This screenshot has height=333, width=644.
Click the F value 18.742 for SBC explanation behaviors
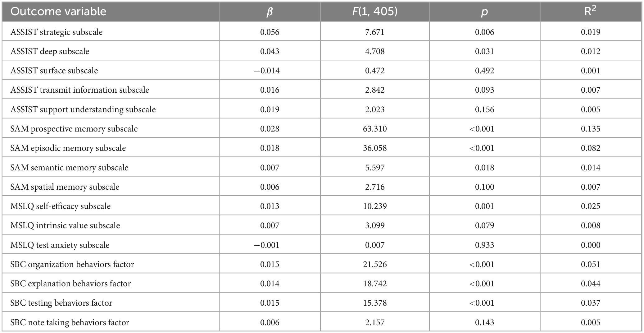pyautogui.click(x=375, y=284)
